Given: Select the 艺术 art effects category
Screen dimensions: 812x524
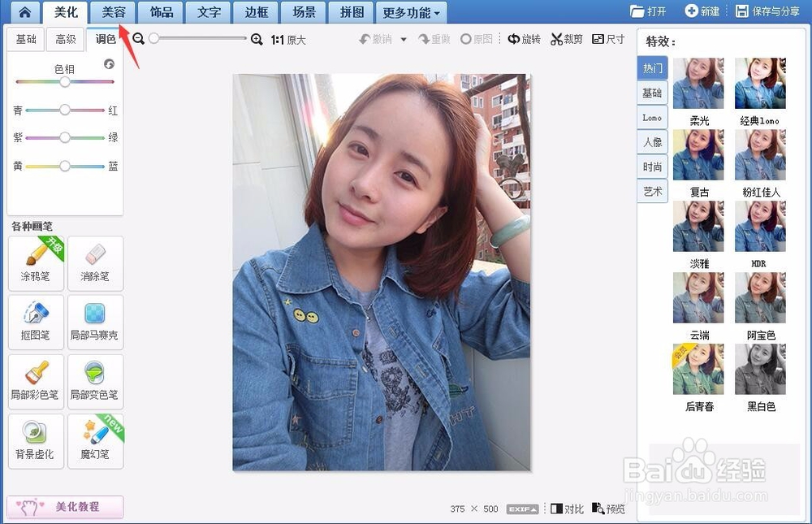Looking at the screenshot, I should tap(653, 191).
